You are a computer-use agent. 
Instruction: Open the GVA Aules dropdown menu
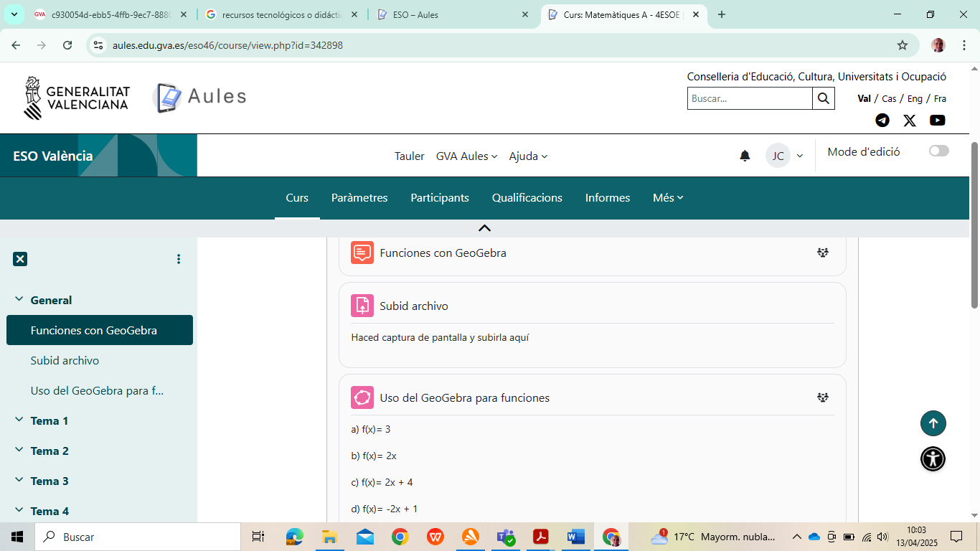tap(466, 156)
